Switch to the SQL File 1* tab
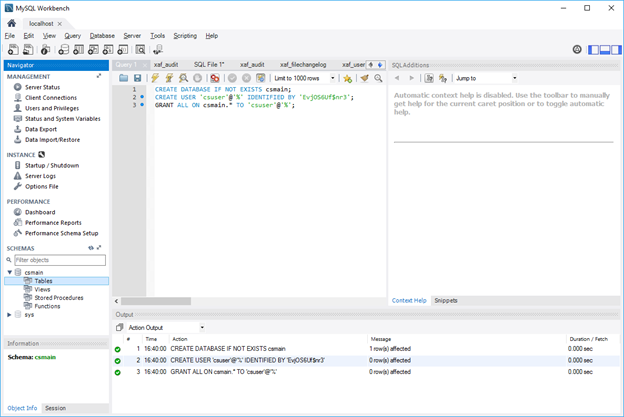The width and height of the screenshot is (624, 417). point(209,64)
